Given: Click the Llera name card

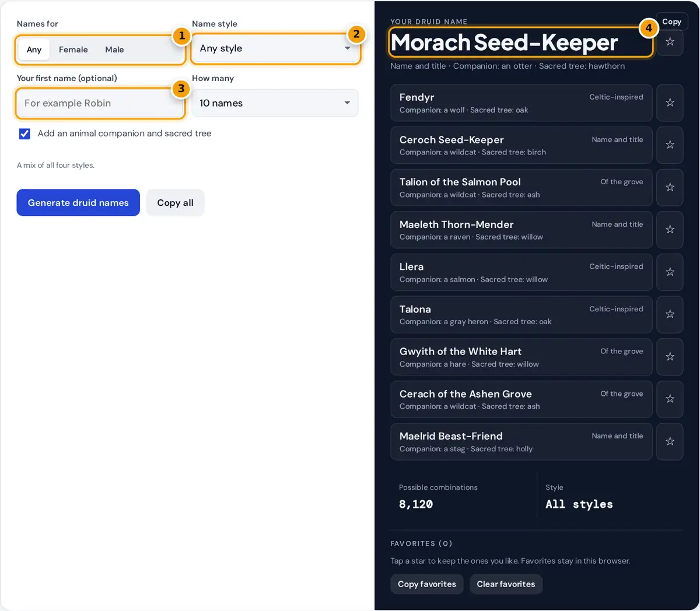Looking at the screenshot, I should (x=521, y=272).
